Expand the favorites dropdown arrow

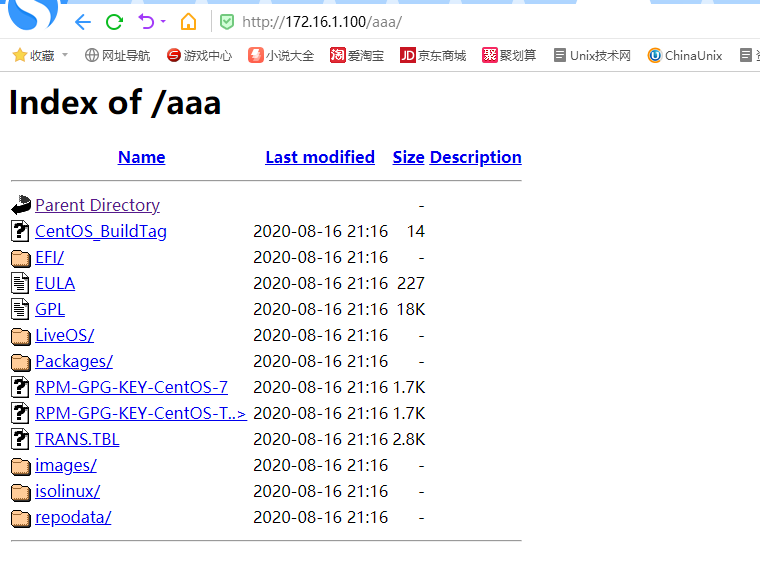click(65, 55)
